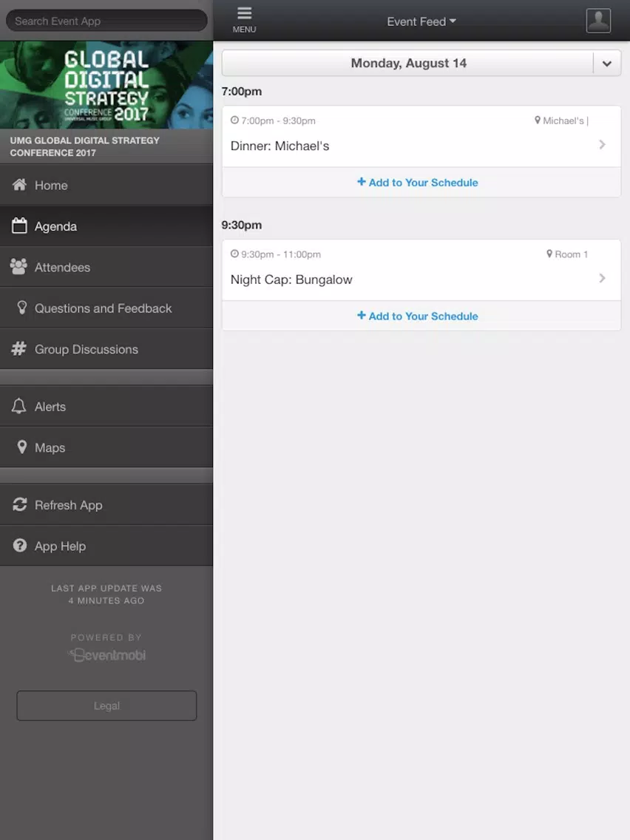The height and width of the screenshot is (840, 630).
Task: Open App Help menu item
Action: click(x=106, y=546)
